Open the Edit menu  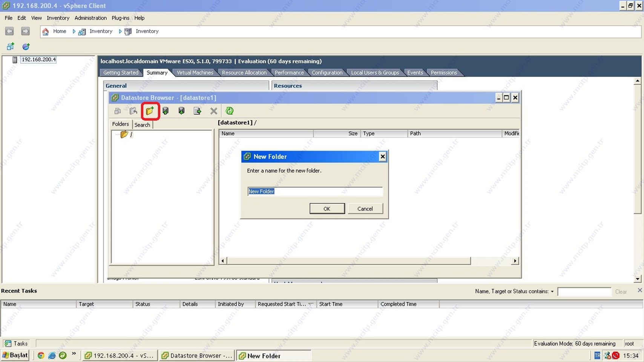point(21,18)
